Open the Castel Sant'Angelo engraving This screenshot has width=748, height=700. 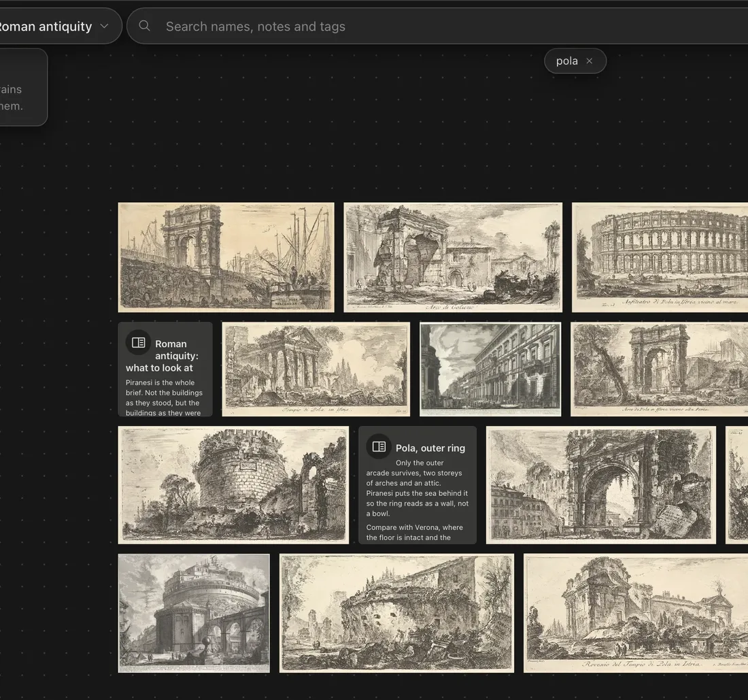coord(194,613)
